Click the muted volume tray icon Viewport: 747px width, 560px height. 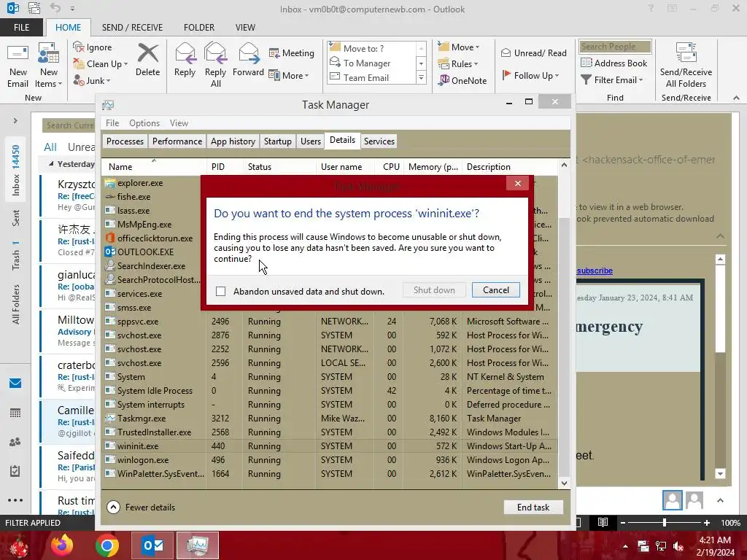pyautogui.click(x=678, y=546)
